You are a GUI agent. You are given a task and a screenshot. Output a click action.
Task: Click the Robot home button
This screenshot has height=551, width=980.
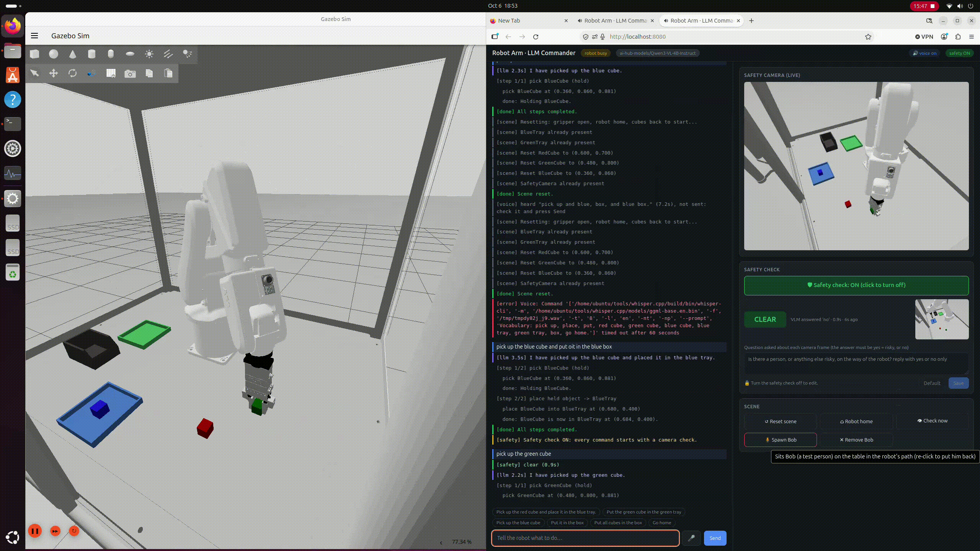click(x=856, y=421)
